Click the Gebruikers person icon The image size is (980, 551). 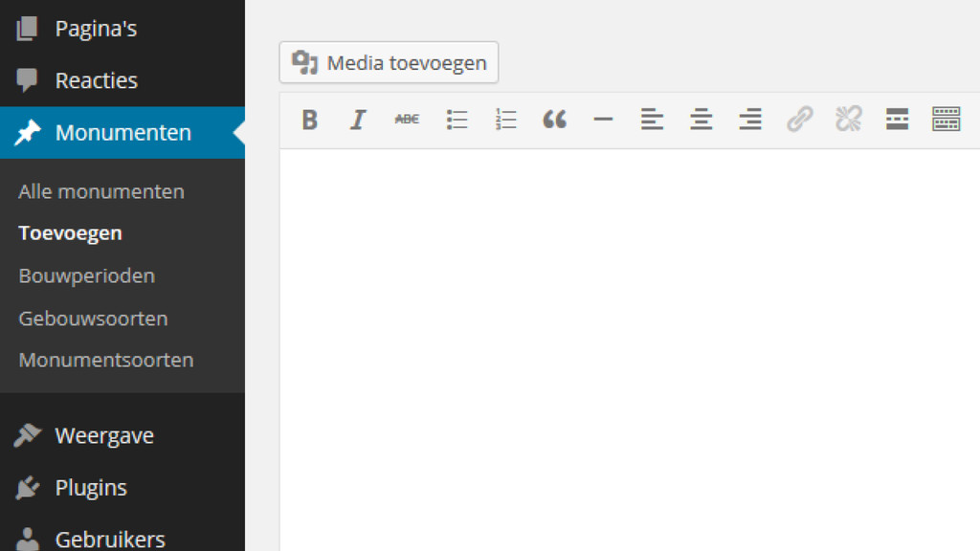tap(27, 539)
